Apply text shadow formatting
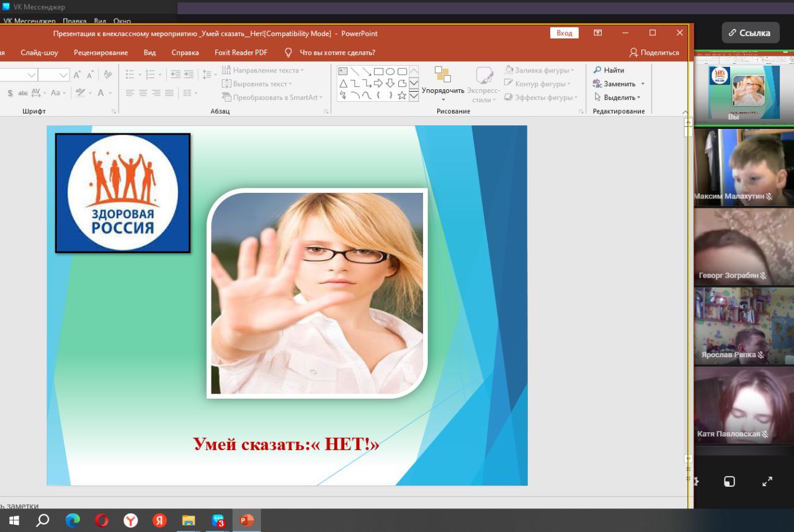Screen dimensions: 794x532 (10, 93)
